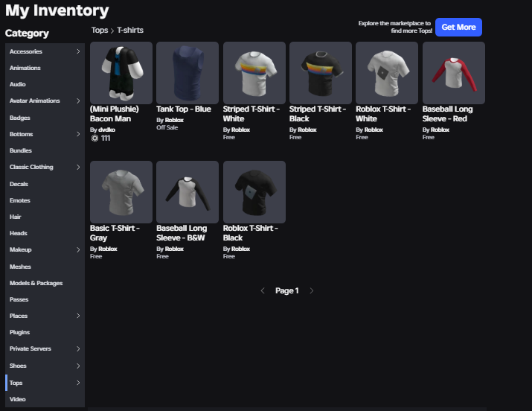Open the Passes category
532x411 pixels.
pyautogui.click(x=19, y=299)
